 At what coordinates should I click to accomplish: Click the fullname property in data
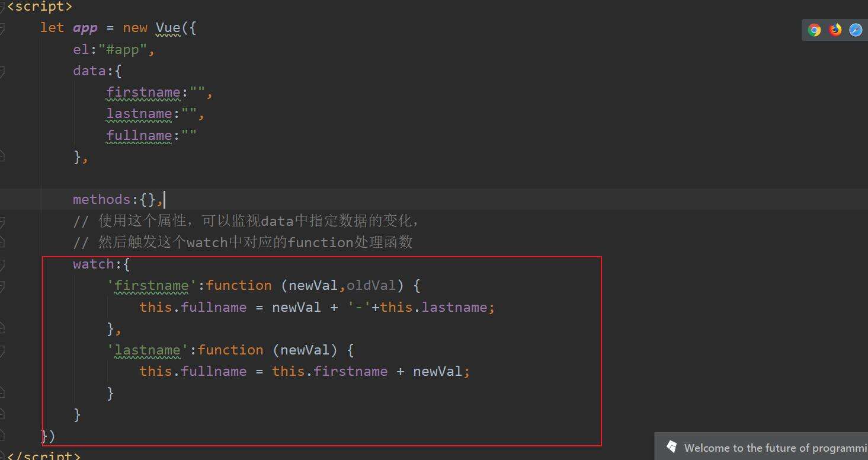tap(139, 136)
